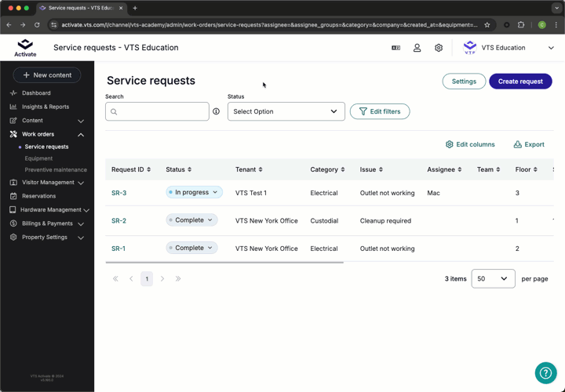Click the 'VTS Test 1' tenant cell
Screen dimensions: 565x392
[251, 193]
